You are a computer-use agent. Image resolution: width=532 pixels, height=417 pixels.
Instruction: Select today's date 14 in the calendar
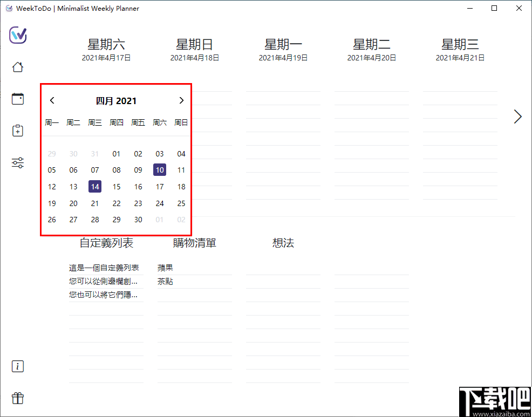click(x=95, y=186)
